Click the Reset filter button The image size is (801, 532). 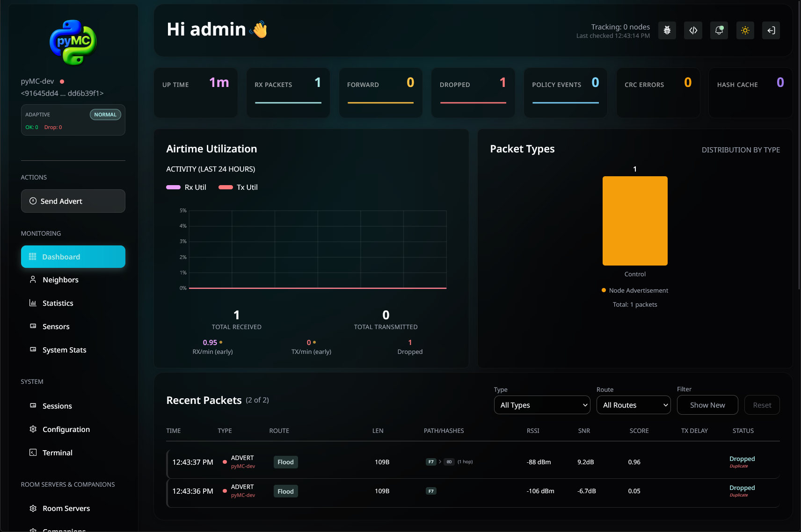762,405
